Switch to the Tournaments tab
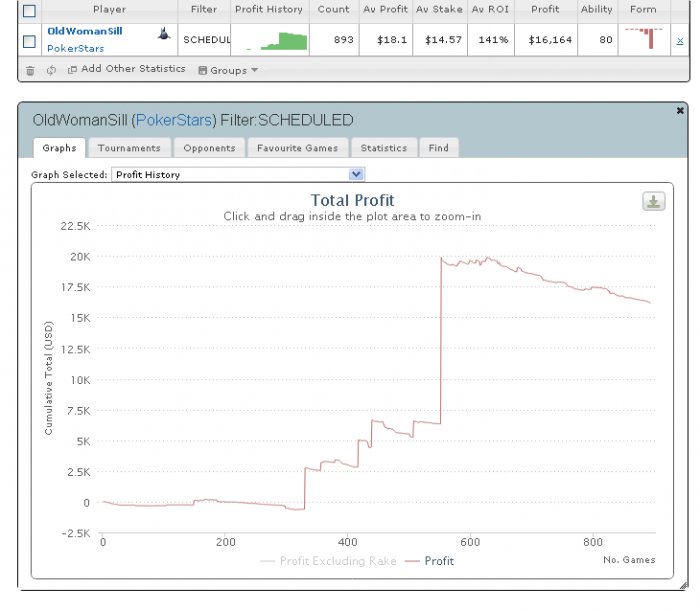The height and width of the screenshot is (610, 700). click(x=129, y=148)
